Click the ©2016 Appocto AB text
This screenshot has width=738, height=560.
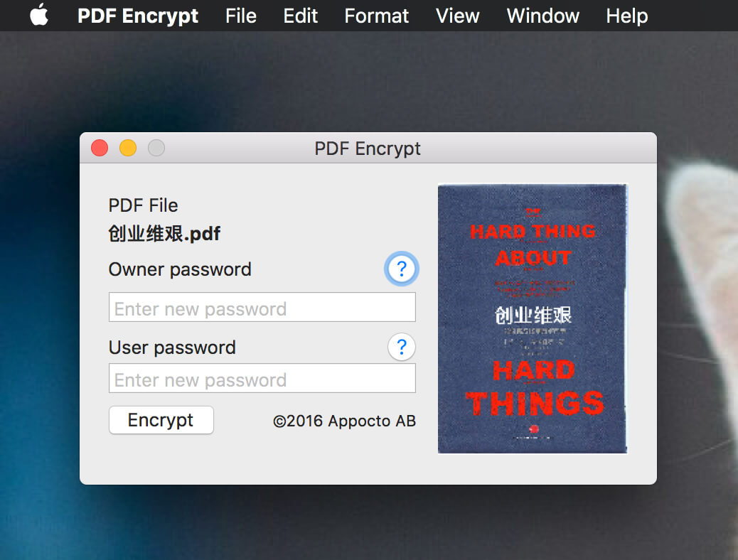click(x=344, y=421)
